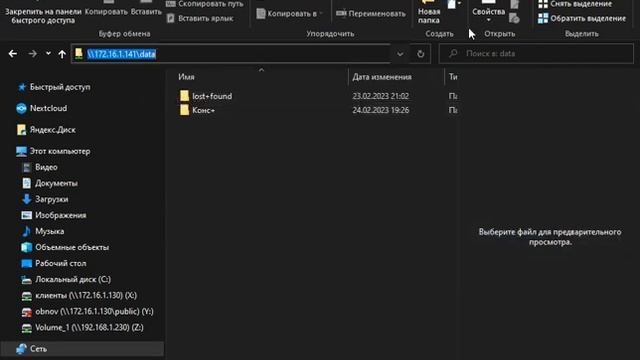Click Обратить выделение in ribbon
This screenshot has height=360, width=640.
(582, 18)
